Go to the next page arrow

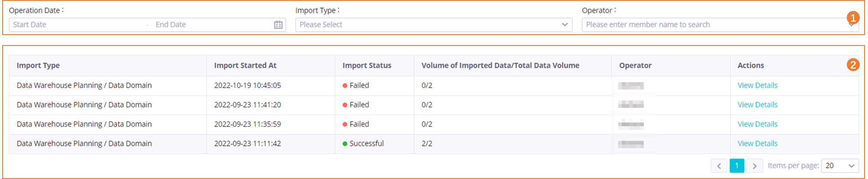coord(755,166)
